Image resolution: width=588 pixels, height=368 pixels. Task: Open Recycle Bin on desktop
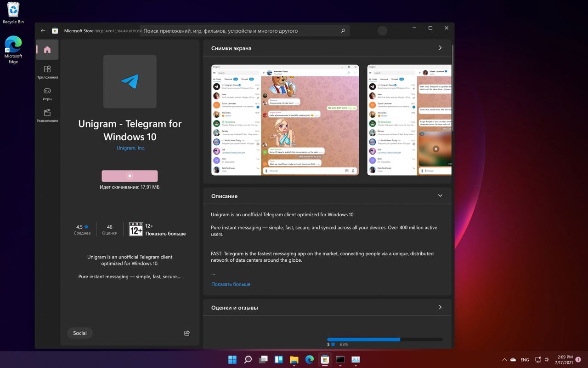coord(13,13)
